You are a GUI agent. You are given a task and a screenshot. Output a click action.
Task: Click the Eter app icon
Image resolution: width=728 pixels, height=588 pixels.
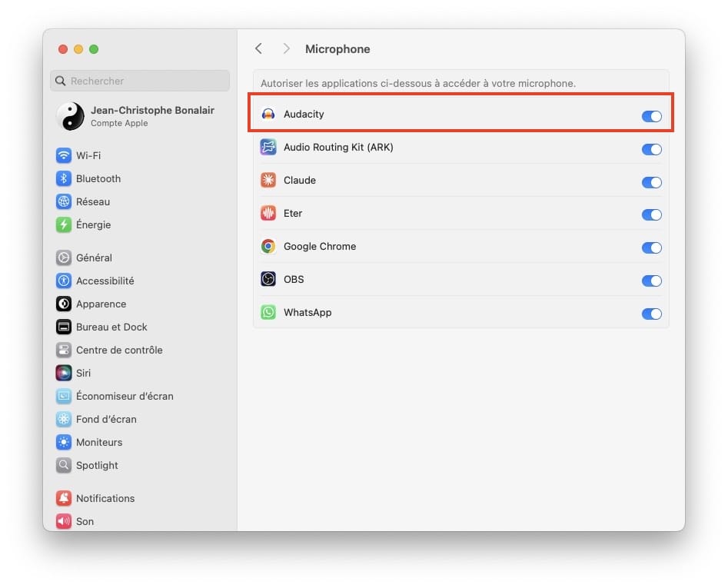point(268,214)
